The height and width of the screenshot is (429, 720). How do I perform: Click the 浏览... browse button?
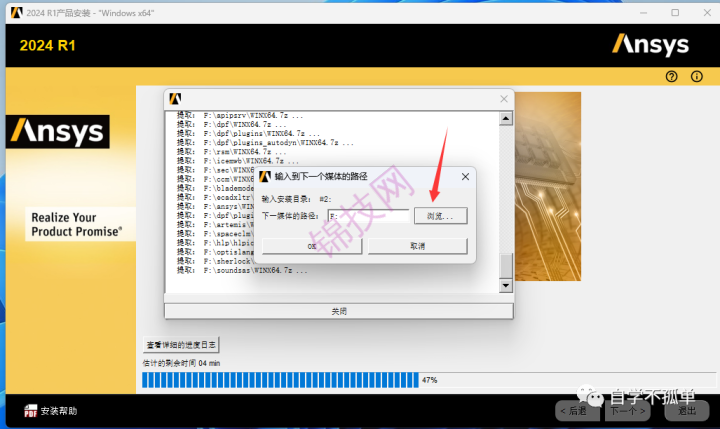[x=440, y=216]
